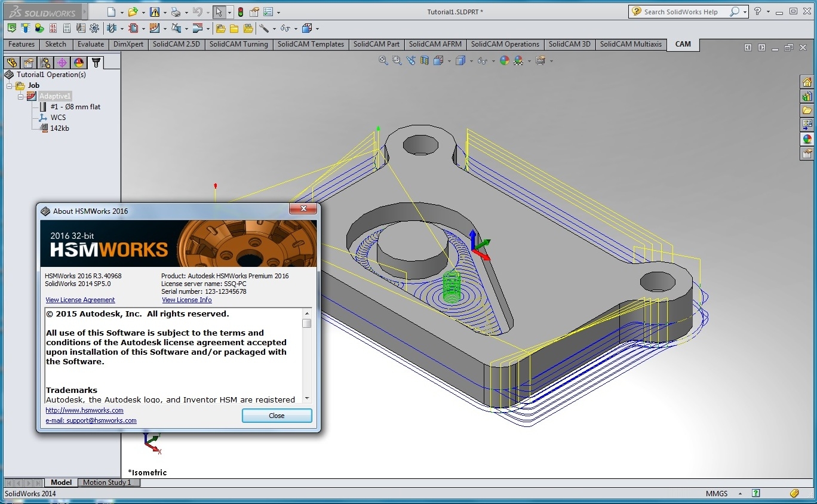Click the tag icon in the status bar
Image resolution: width=817 pixels, height=504 pixels.
tap(794, 494)
